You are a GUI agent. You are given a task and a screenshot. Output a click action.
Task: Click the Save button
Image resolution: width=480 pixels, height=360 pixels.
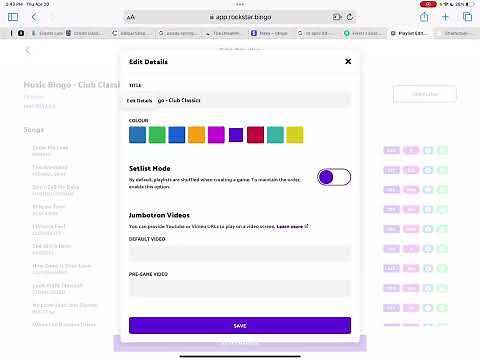240,325
